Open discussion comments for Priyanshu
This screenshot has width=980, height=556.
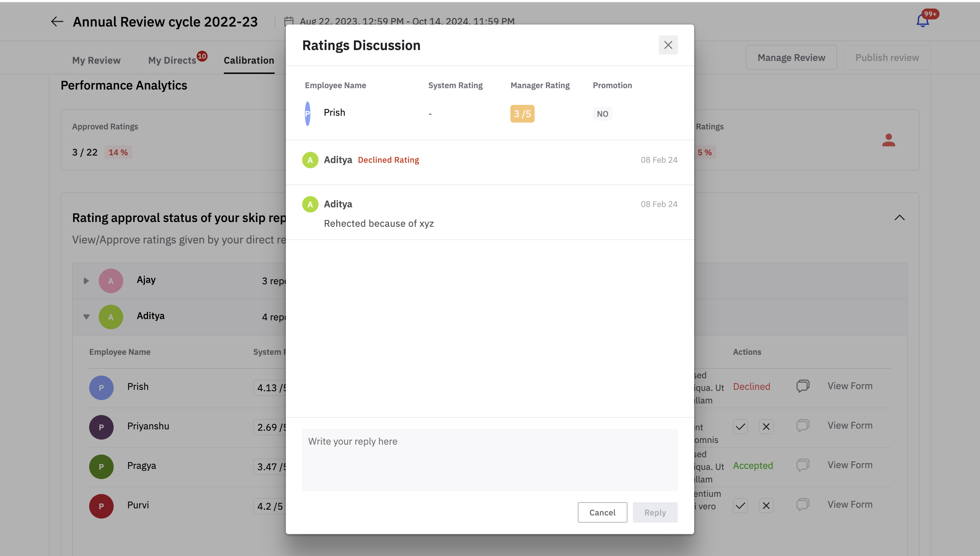tap(803, 425)
